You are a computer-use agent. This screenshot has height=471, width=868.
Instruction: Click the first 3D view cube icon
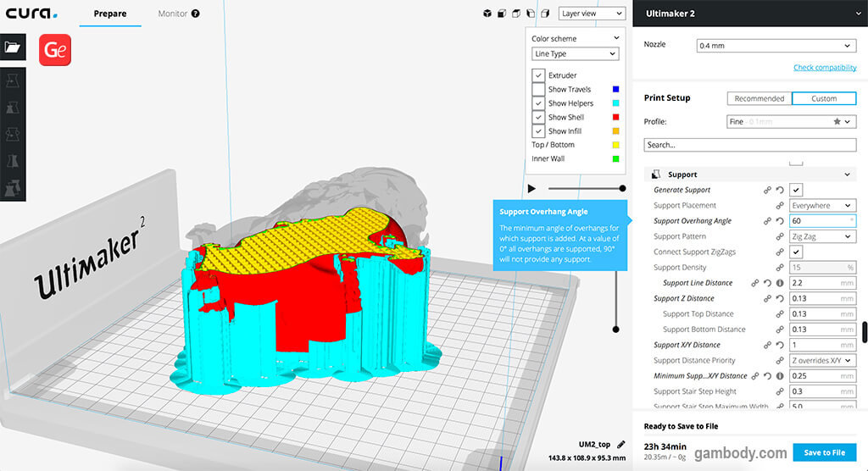tap(487, 14)
